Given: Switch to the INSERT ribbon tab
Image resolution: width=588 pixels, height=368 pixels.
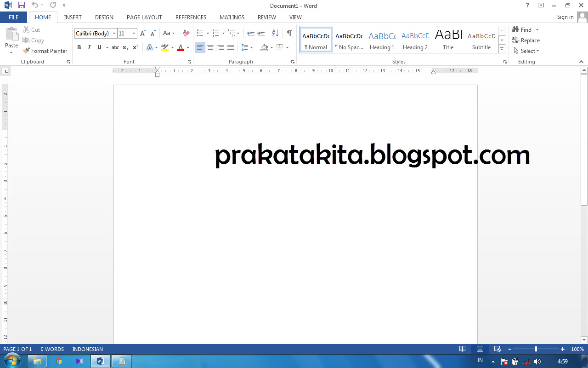Looking at the screenshot, I should point(73,17).
